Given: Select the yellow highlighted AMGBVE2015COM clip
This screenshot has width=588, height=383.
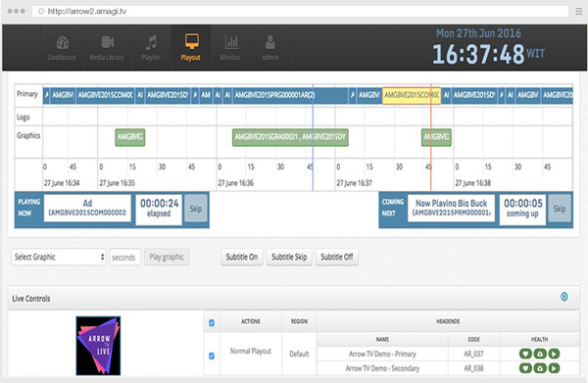Looking at the screenshot, I should [412, 95].
